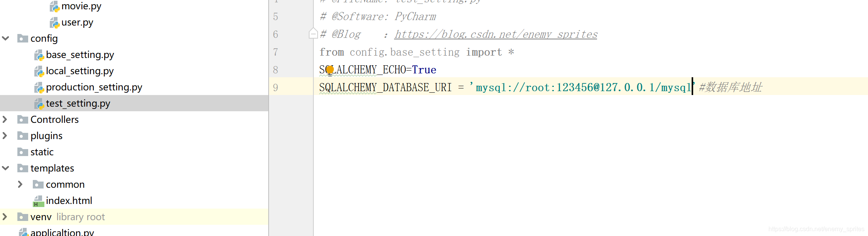Click the plugins folder icon
868x236 pixels.
[x=23, y=136]
